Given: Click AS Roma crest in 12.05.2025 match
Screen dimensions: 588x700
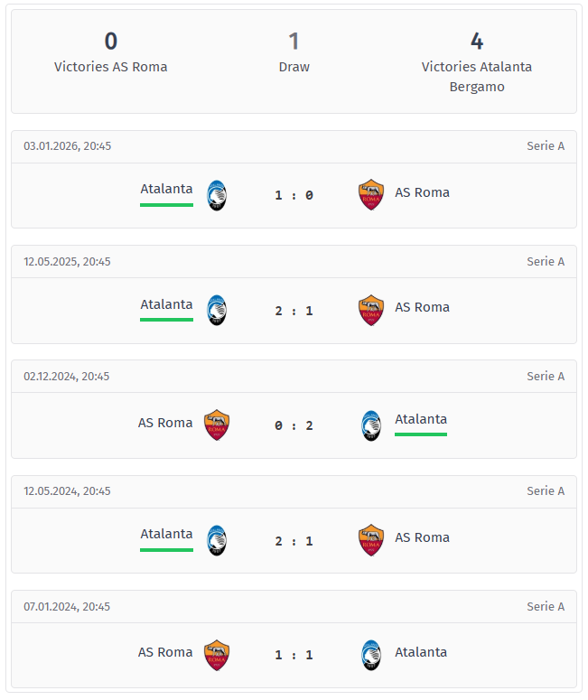Looking at the screenshot, I should (370, 310).
